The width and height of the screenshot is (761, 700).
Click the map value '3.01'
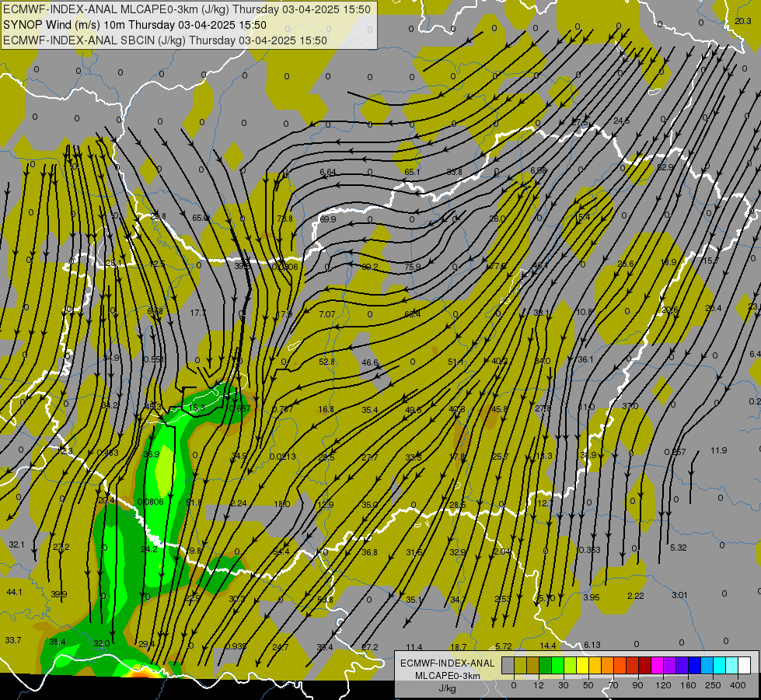tap(679, 594)
